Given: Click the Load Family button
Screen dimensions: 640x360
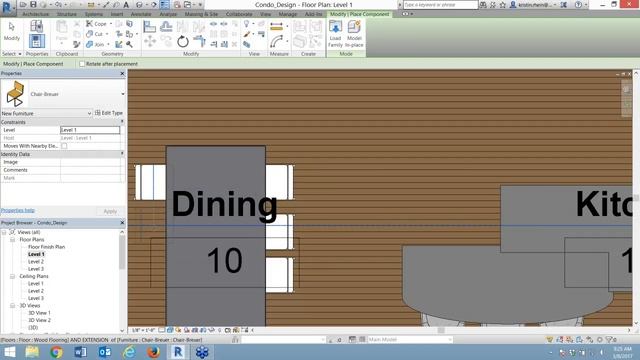Looking at the screenshot, I should [x=335, y=34].
